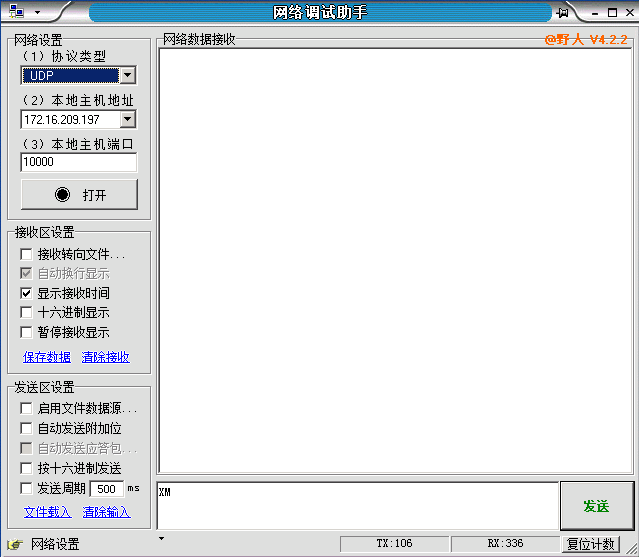
Task: Toggle 十六进制显示 checkbox
Action: click(x=27, y=313)
